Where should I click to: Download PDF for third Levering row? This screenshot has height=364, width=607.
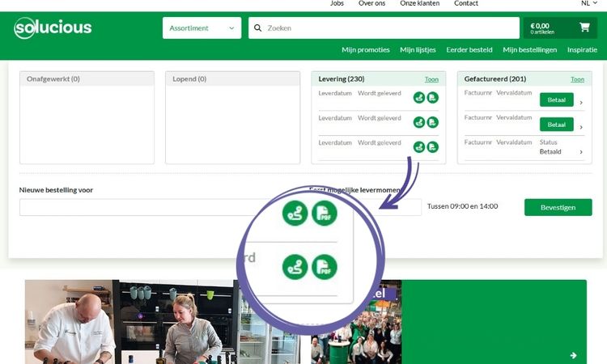coord(433,147)
